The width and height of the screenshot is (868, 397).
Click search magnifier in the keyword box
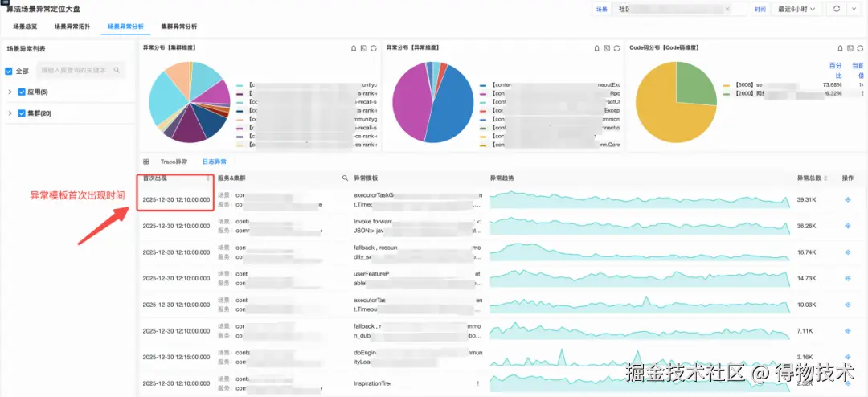pos(117,71)
